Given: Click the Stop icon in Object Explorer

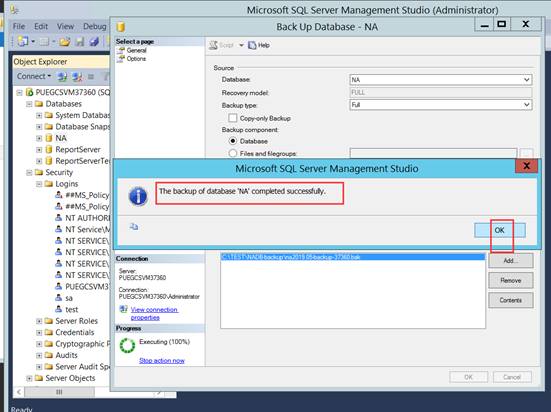Looking at the screenshot, I should tap(91, 76).
